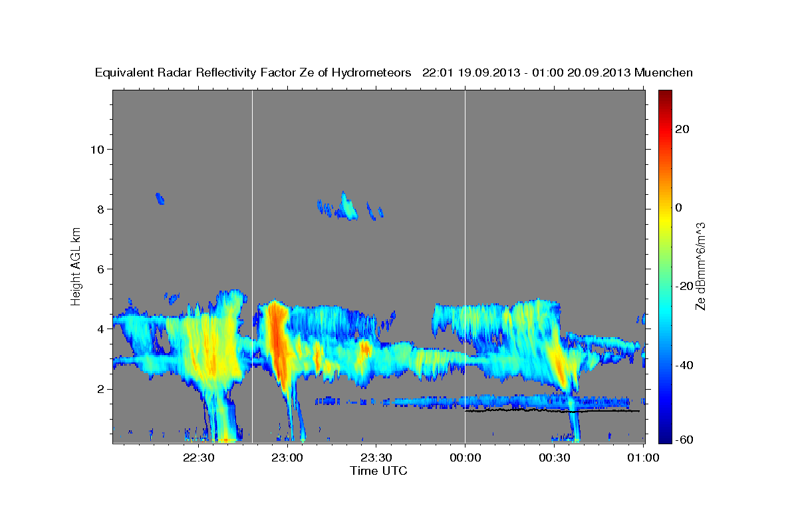This screenshot has height=532, width=798.
Task: Click the 'Time UTC' x-axis label
Action: click(378, 471)
